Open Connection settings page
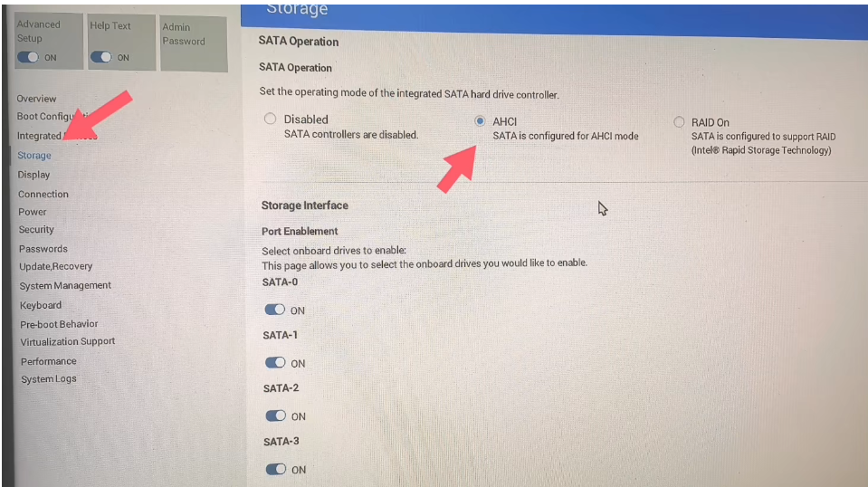The height and width of the screenshot is (487, 868). coord(43,195)
